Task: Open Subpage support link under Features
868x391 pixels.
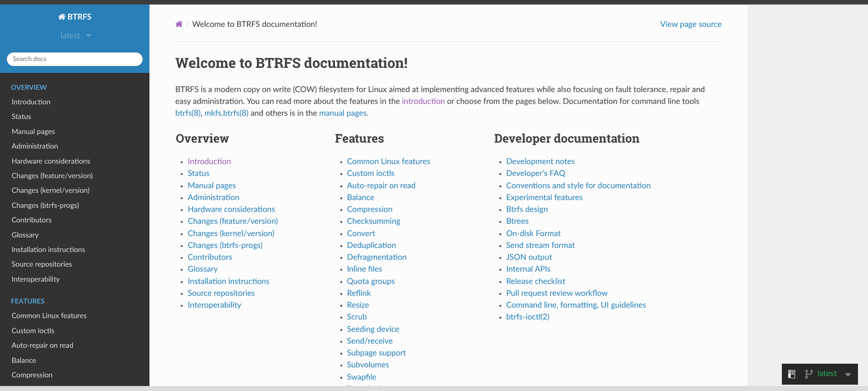Action: point(376,353)
